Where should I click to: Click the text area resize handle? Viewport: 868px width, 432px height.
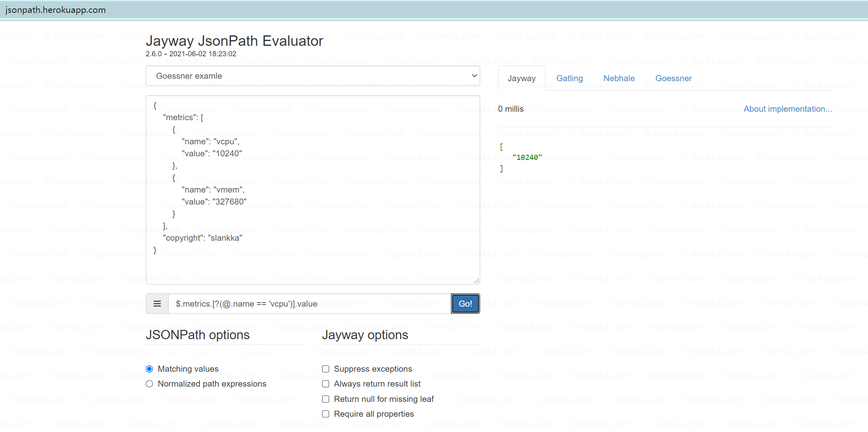[476, 280]
